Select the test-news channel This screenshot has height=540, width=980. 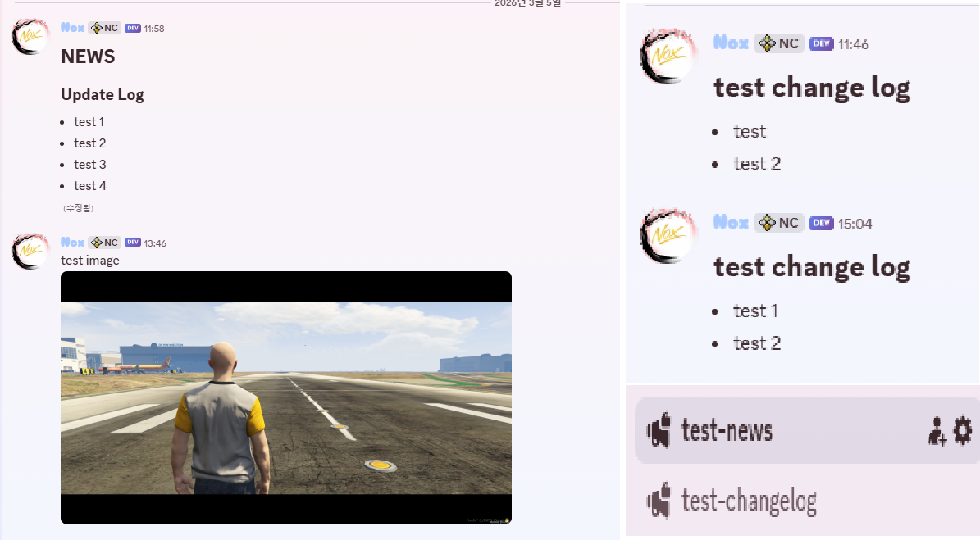pyautogui.click(x=808, y=431)
